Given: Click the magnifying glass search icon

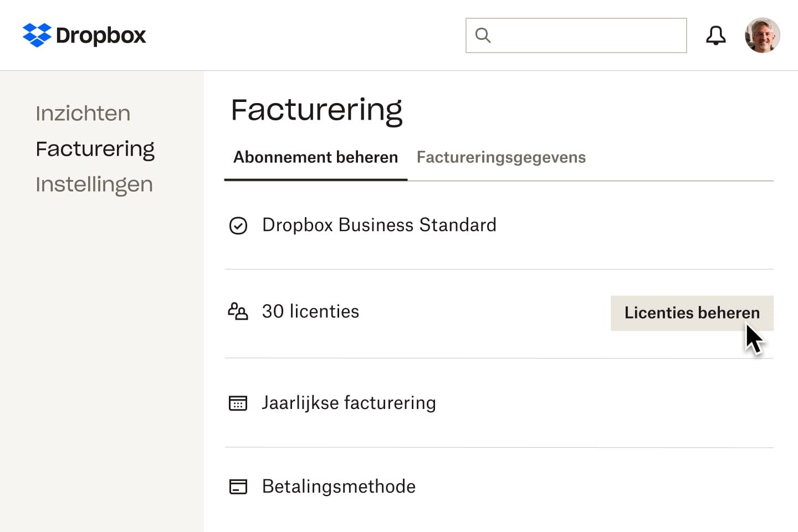Looking at the screenshot, I should pos(483,35).
